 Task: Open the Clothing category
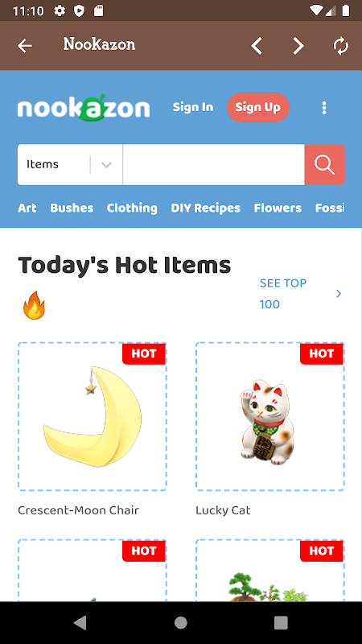point(132,208)
